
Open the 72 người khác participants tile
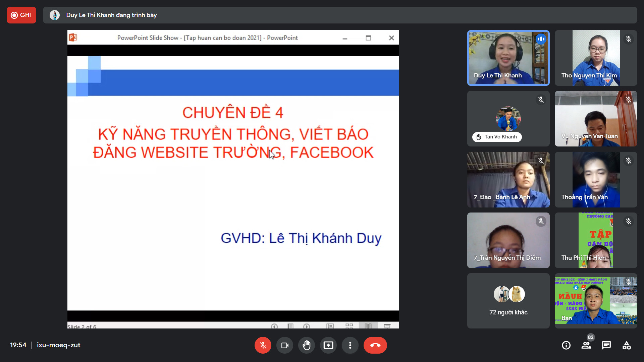coord(508,301)
